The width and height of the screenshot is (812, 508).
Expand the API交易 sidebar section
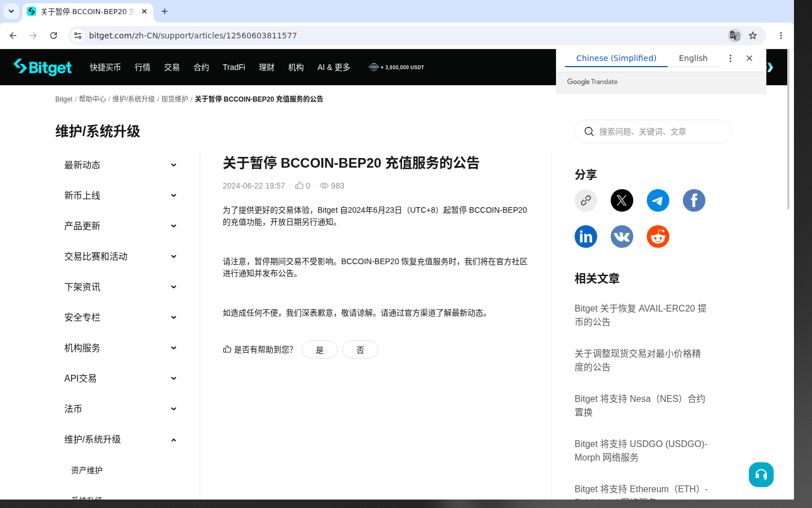121,378
